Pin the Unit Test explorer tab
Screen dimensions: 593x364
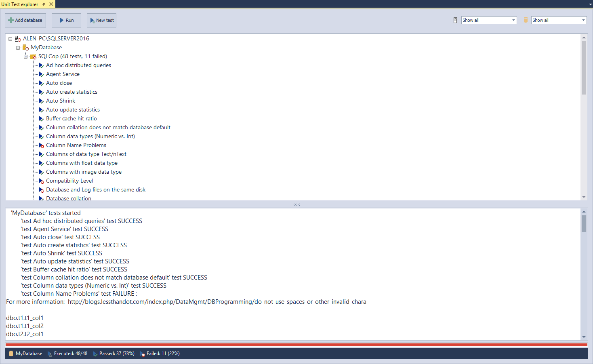point(44,4)
